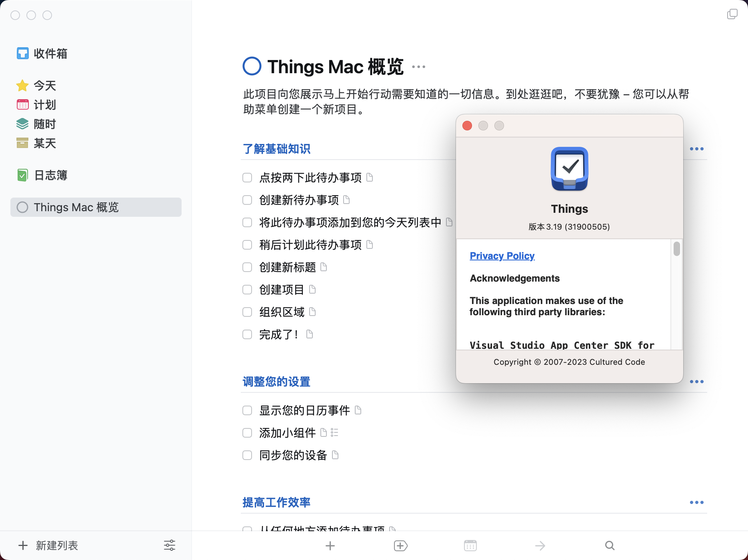Screen dimensions: 748x560
Task: Click notes icon next to 创建项目
Action: [313, 289]
